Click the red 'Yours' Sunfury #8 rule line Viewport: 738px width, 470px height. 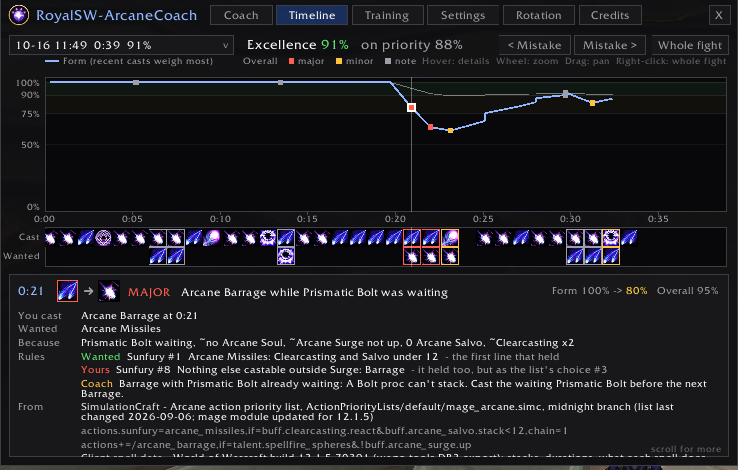click(x=344, y=370)
